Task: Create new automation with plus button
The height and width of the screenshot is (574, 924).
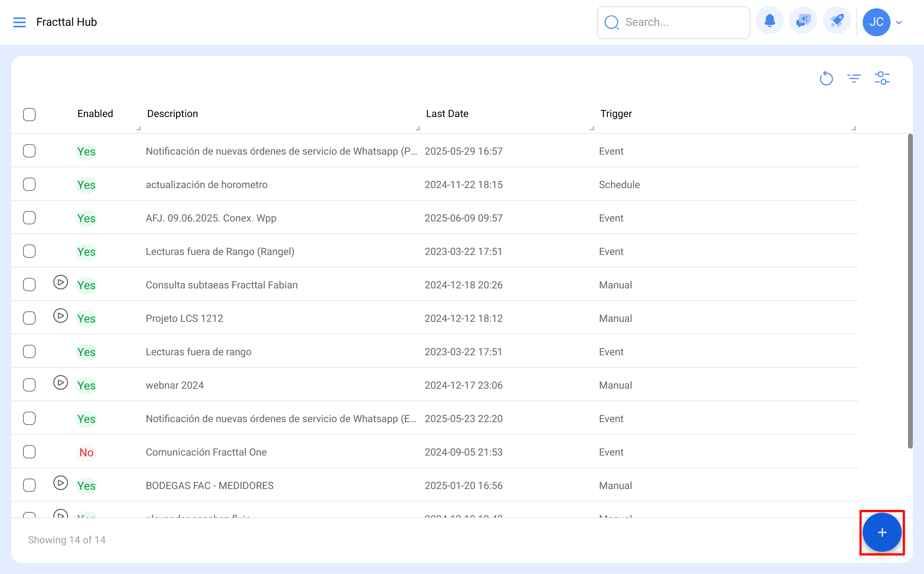Action: coord(882,532)
